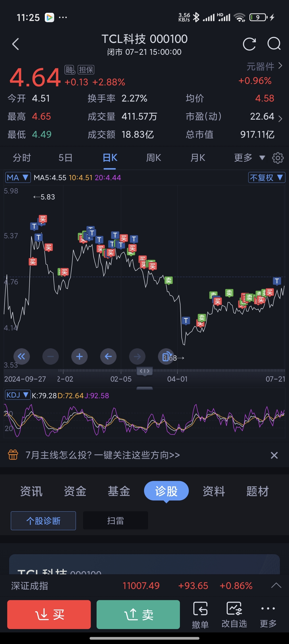289x644 pixels.
Task: Expand the 深证成指 index bar
Action: tap(276, 585)
